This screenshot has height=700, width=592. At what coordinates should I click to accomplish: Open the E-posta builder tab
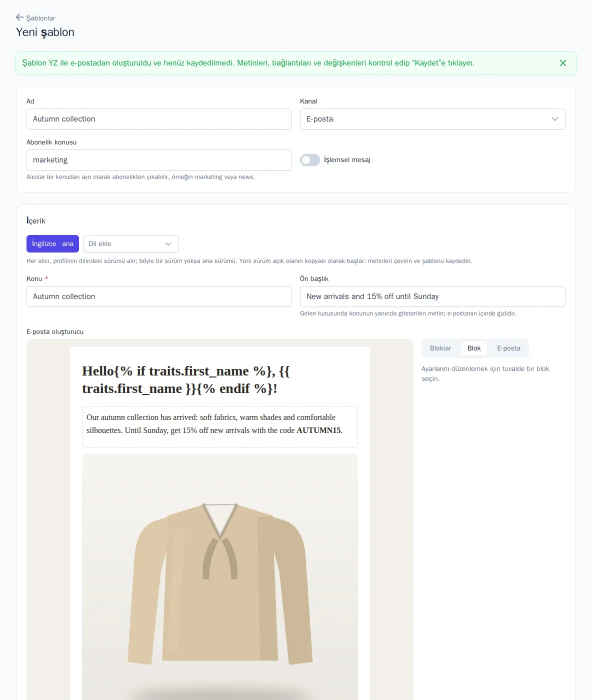508,348
